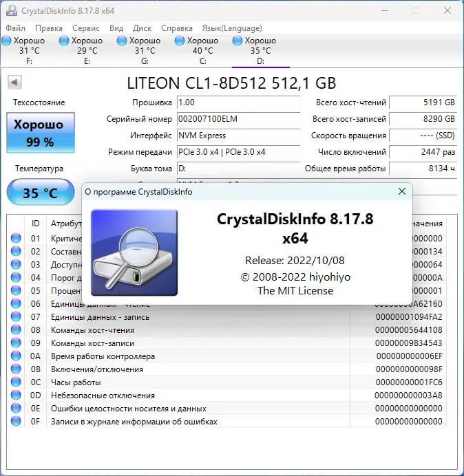Click the transfer mode field PCIe 3.0 x4
Screen dimensions: 464x476
click(238, 152)
